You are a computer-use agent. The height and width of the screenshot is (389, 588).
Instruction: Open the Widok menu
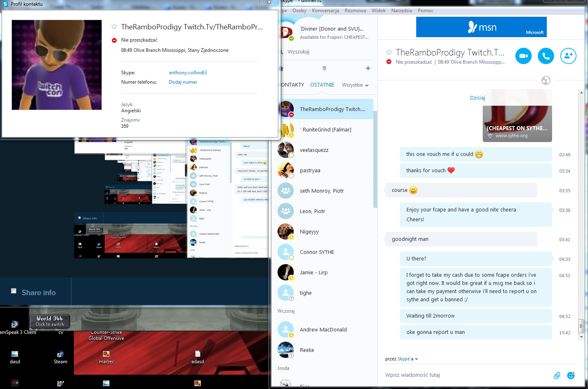tap(379, 11)
